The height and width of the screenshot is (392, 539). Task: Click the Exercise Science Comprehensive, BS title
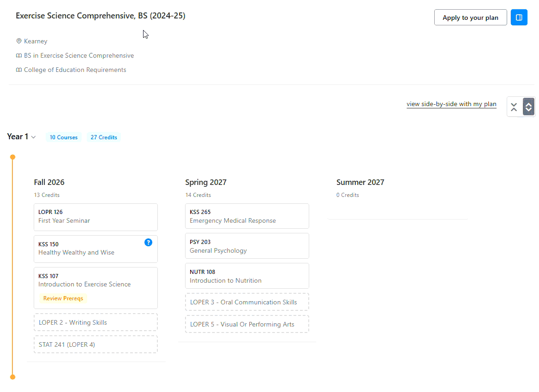[x=101, y=16]
